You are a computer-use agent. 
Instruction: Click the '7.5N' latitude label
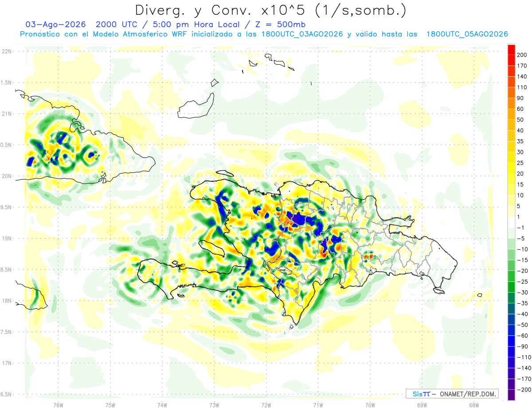[x=6, y=332]
